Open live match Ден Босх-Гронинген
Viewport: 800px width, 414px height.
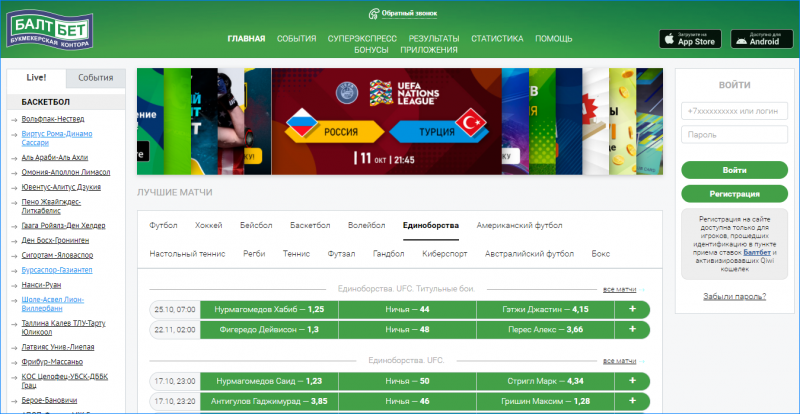click(56, 240)
